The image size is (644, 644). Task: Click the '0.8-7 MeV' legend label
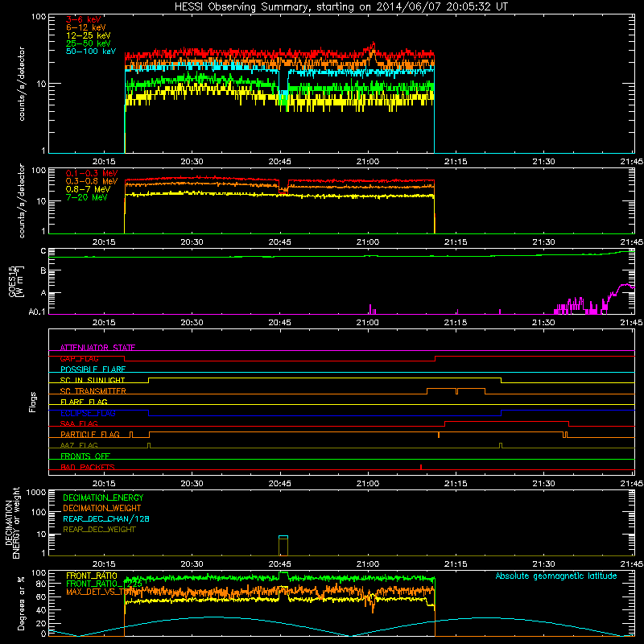pyautogui.click(x=88, y=189)
